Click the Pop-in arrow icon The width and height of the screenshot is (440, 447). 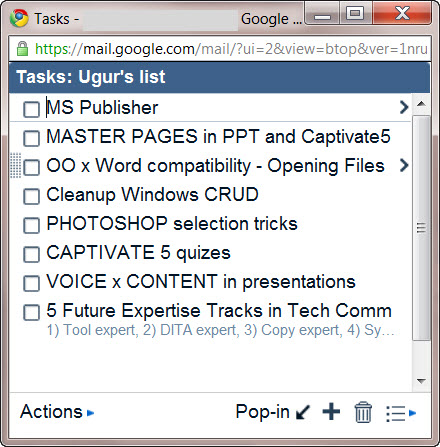point(303,413)
